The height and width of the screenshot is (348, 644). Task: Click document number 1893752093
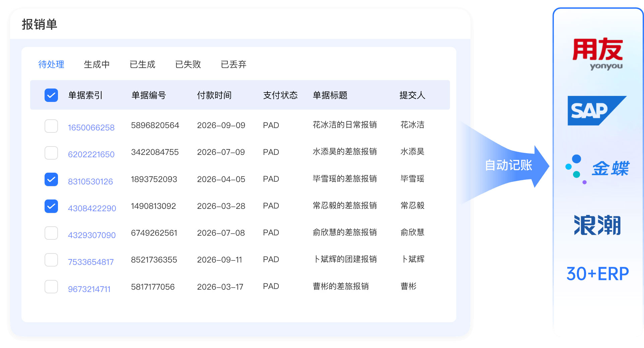point(154,179)
